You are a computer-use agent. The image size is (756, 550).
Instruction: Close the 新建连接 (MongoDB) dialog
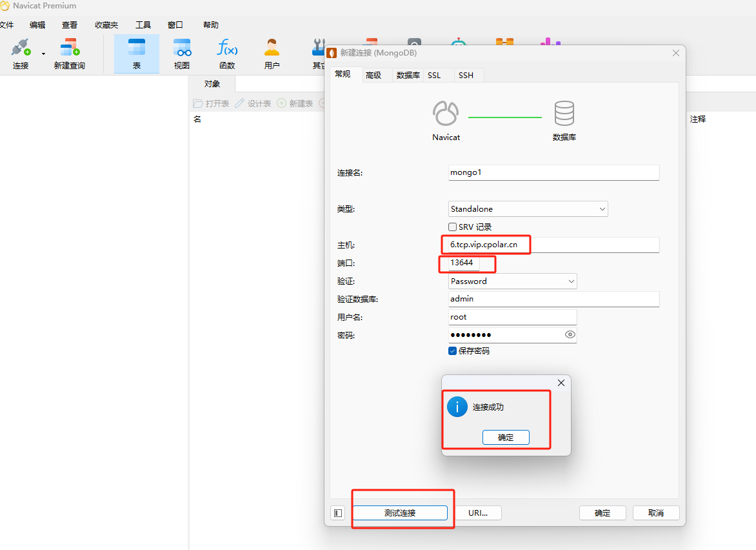tap(676, 53)
